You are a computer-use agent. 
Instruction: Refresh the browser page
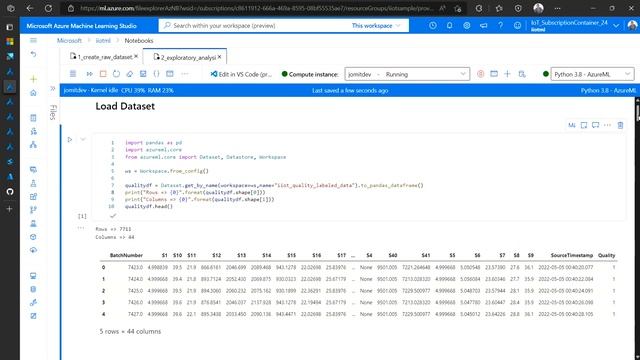coord(48,8)
